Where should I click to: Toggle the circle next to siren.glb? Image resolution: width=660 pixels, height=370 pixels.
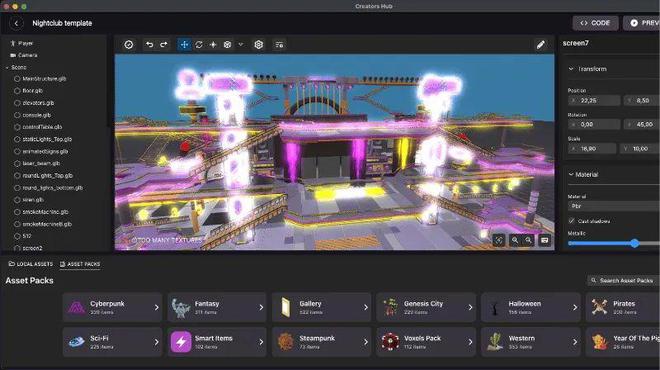click(17, 200)
